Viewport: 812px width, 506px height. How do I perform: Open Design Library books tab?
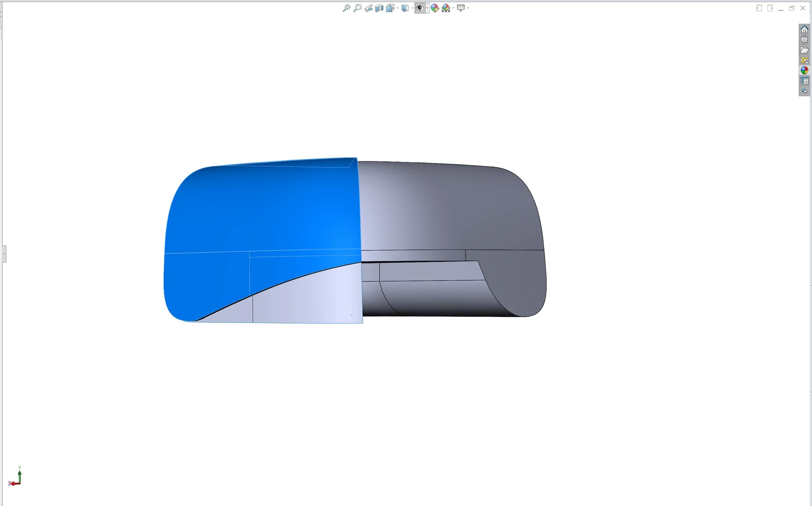(x=804, y=40)
